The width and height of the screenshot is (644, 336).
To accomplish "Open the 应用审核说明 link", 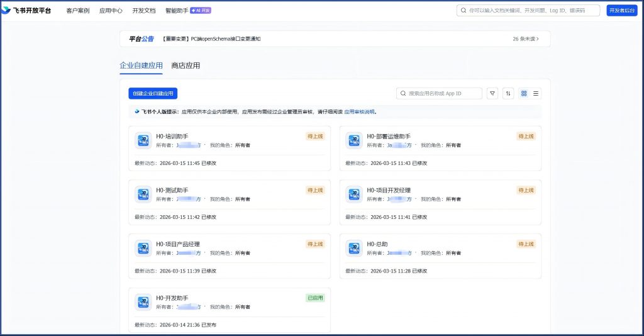I will (359, 111).
